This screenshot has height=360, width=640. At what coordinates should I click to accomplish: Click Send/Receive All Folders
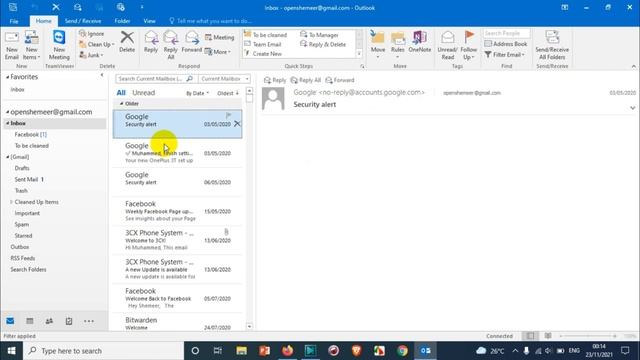click(552, 45)
